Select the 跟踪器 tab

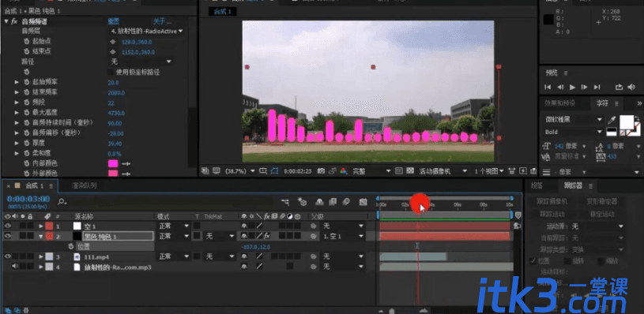(x=573, y=185)
